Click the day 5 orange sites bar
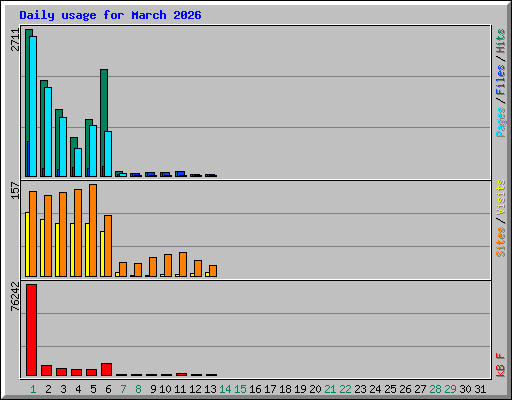The image size is (512, 400). [93, 230]
